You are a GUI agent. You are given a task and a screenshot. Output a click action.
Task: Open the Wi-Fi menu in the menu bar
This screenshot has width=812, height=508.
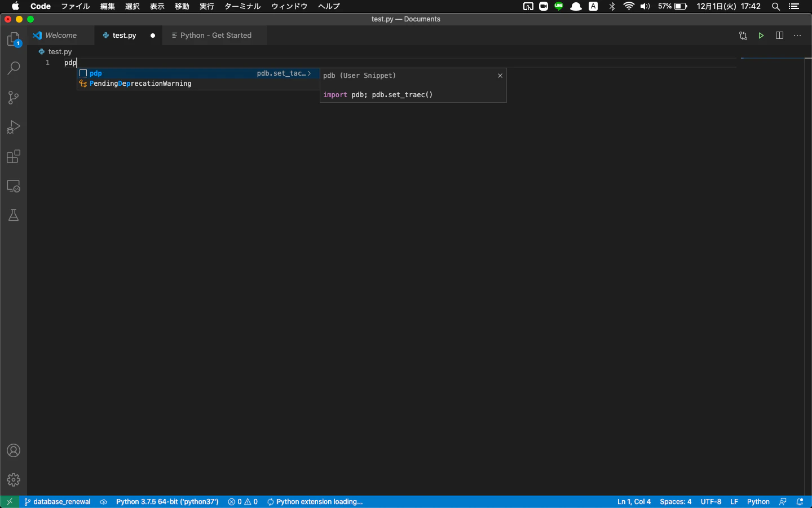tap(629, 6)
